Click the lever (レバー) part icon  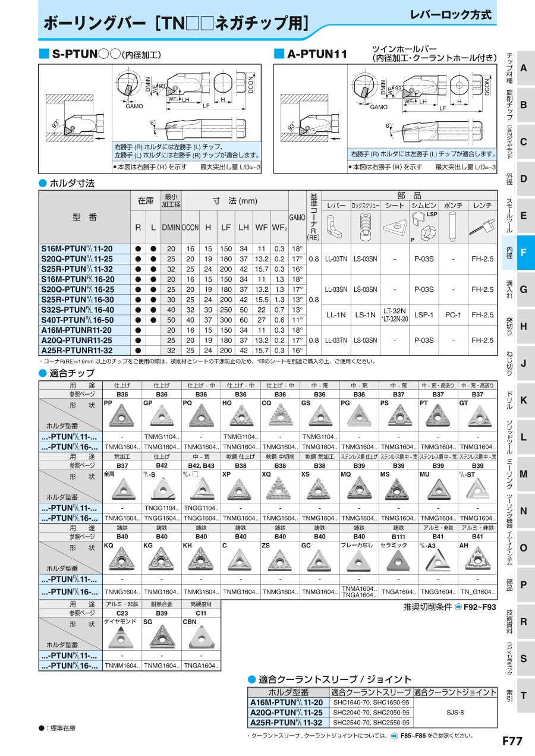point(336,226)
